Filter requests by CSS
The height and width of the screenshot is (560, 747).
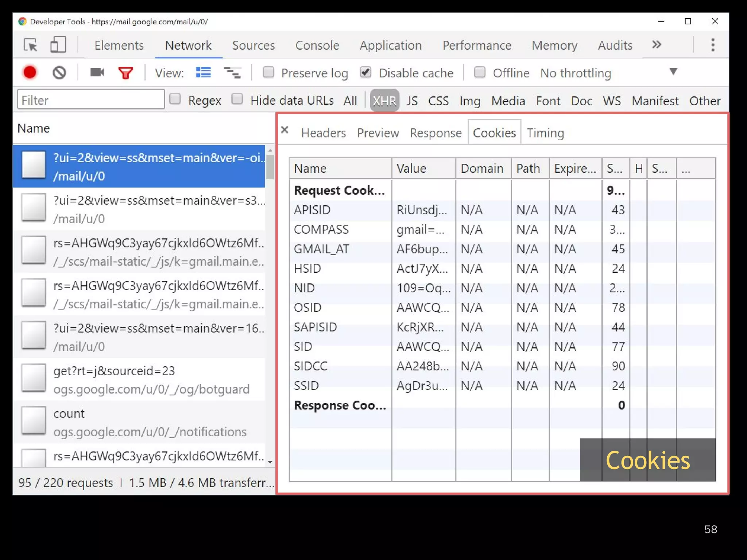[x=438, y=101]
